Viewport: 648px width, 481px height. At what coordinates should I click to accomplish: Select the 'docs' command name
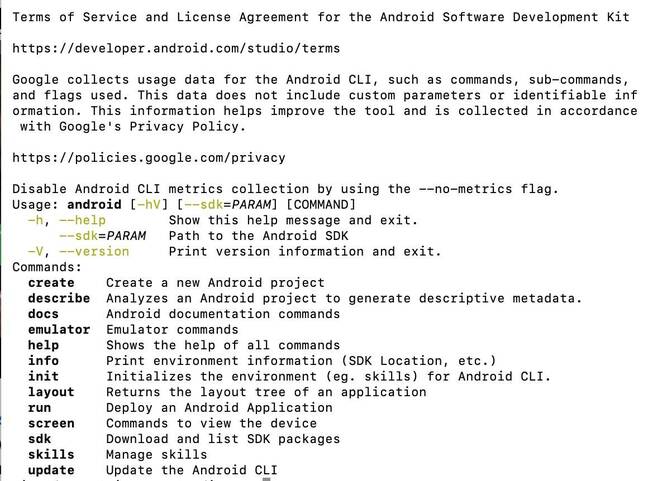coord(43,314)
